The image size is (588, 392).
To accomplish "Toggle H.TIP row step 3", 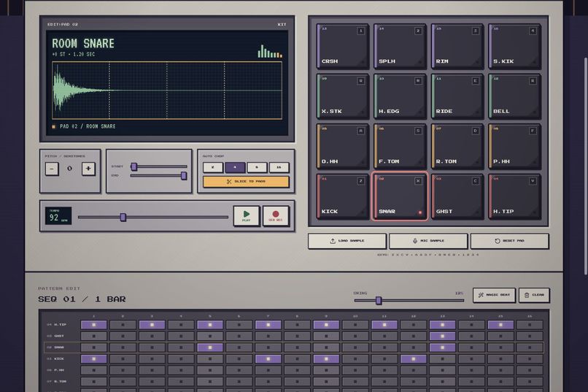I will pyautogui.click(x=152, y=325).
